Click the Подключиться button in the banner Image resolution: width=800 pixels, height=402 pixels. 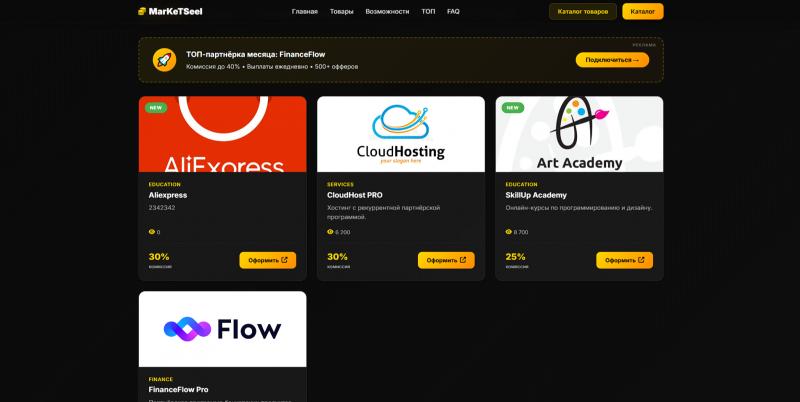pos(612,60)
